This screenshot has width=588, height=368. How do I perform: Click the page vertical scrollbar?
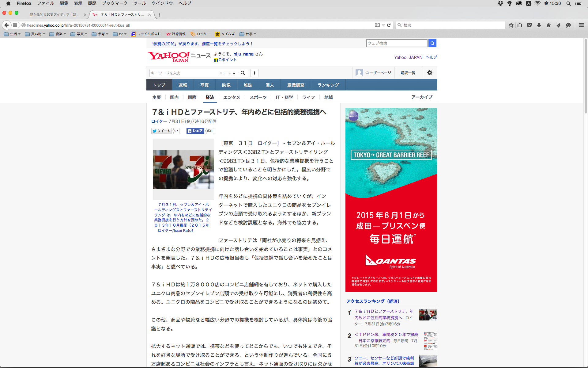coord(586,77)
